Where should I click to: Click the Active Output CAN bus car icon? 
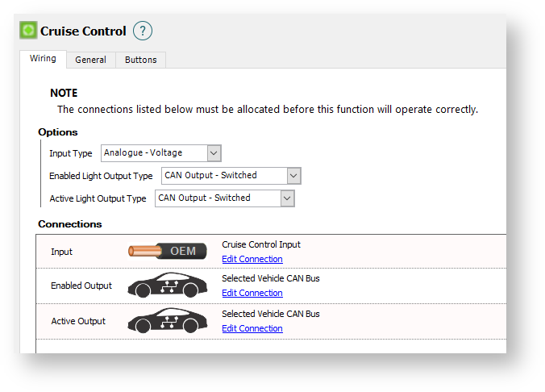coord(168,321)
